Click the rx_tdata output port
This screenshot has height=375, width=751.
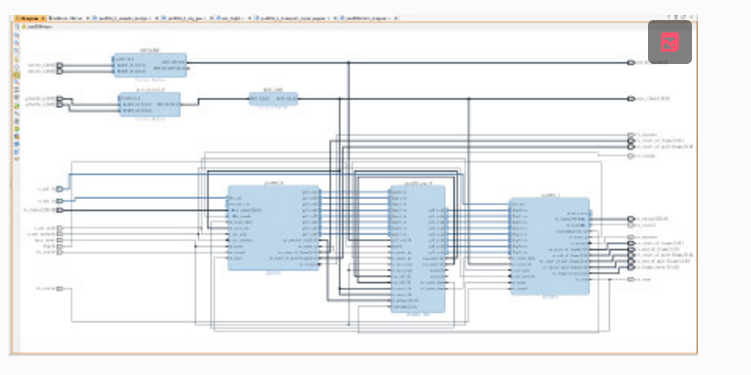point(631,219)
